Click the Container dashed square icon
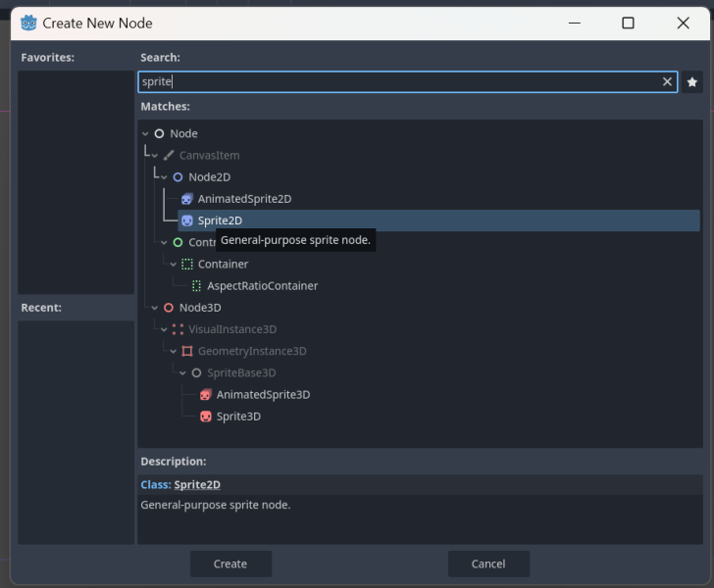The height and width of the screenshot is (588, 714). (x=187, y=265)
